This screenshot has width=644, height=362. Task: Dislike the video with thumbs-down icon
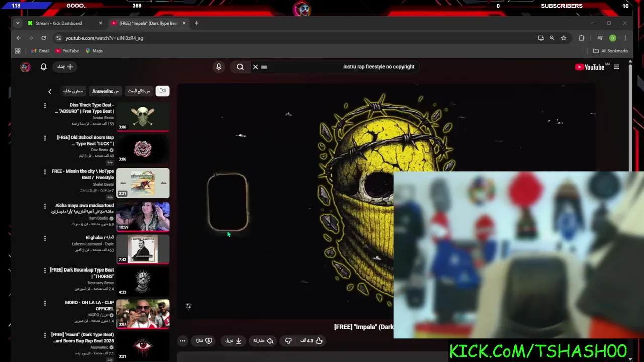(288, 341)
